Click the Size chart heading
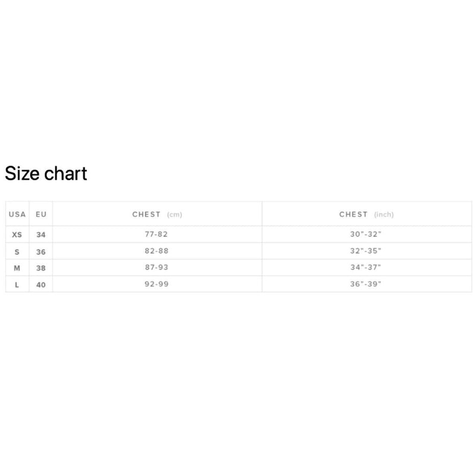The image size is (476, 476). coord(46,173)
